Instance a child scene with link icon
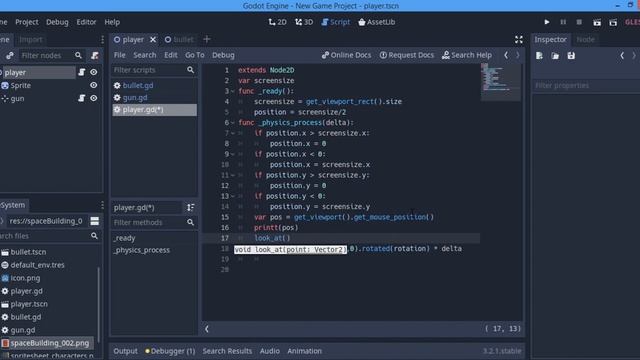640x360 pixels. 10,56
